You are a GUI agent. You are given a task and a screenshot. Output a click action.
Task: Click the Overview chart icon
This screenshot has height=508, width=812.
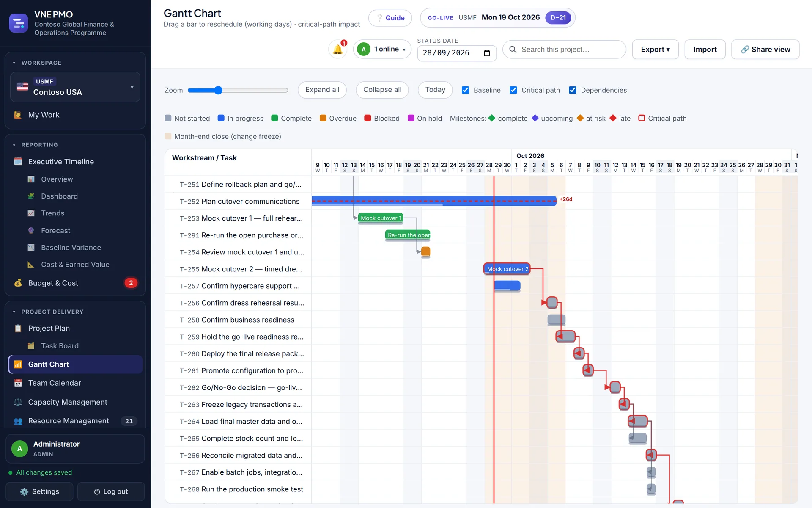31,179
